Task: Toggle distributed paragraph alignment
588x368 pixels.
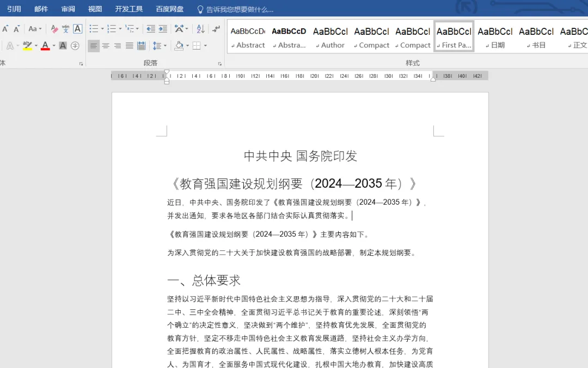Action: tap(142, 46)
